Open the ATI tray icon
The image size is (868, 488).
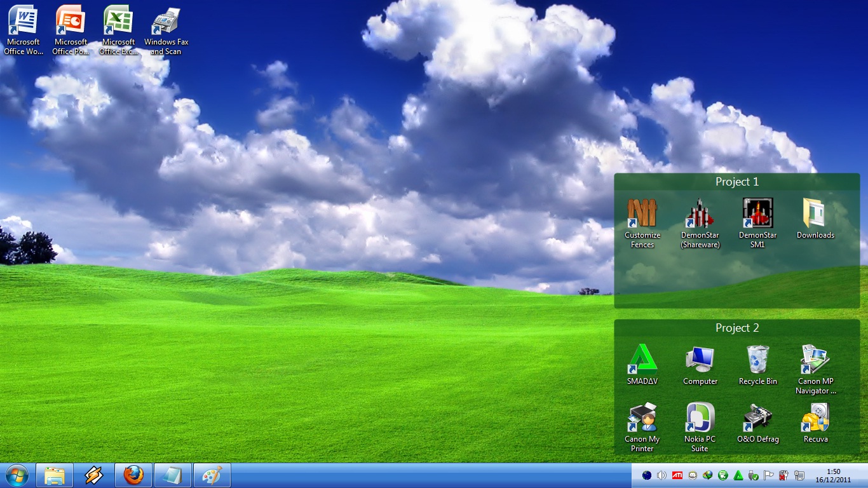[x=677, y=475]
